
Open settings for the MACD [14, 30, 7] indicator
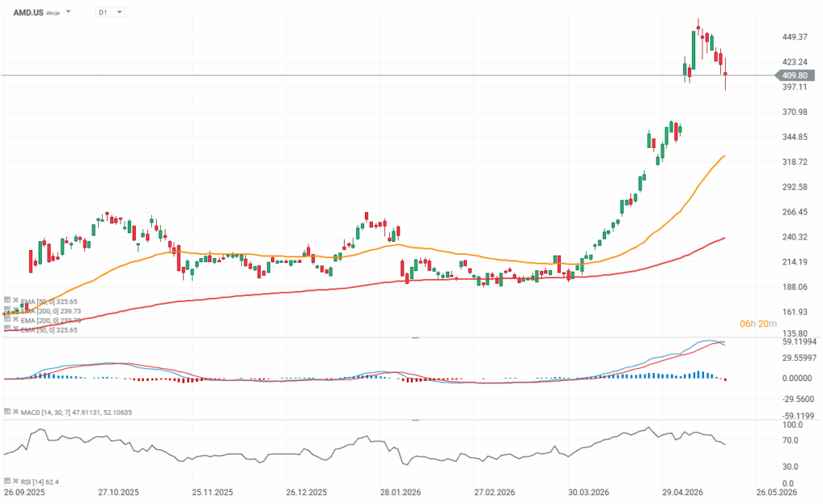tap(6, 412)
